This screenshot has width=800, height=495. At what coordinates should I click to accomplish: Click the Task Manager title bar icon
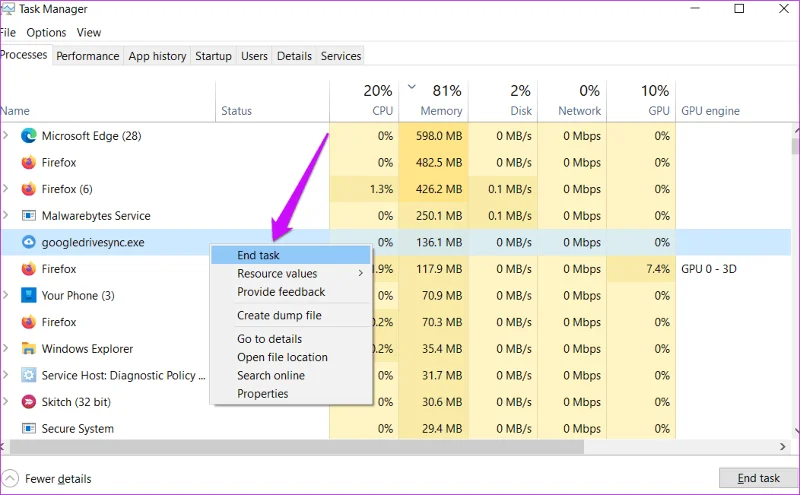pyautogui.click(x=8, y=9)
